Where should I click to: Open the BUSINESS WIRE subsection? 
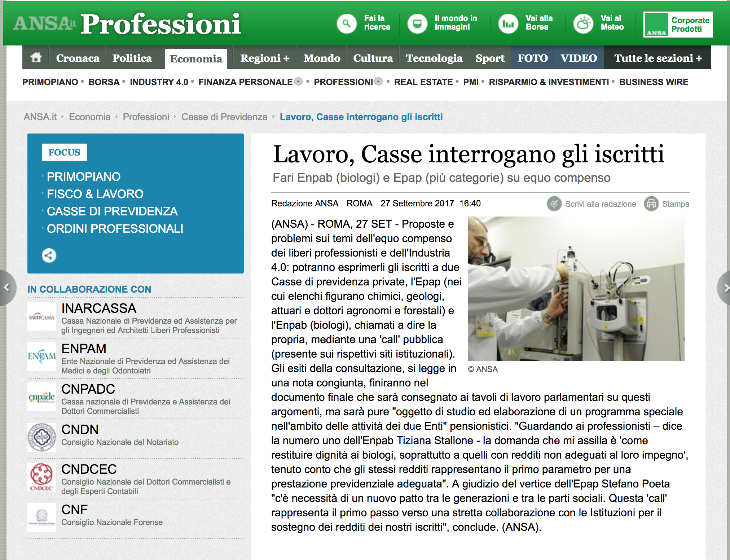654,82
